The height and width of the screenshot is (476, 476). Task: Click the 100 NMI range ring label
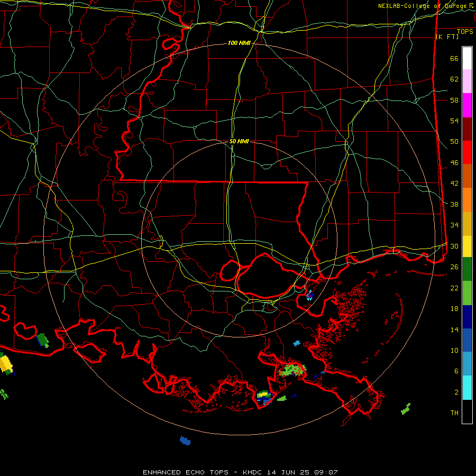pos(239,43)
